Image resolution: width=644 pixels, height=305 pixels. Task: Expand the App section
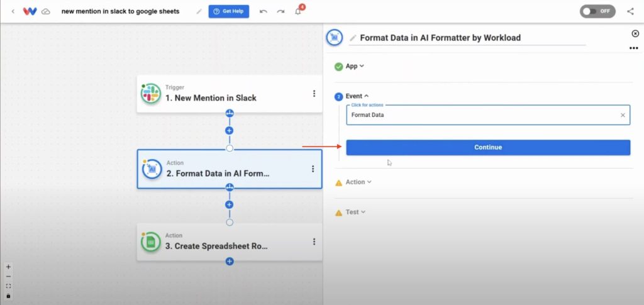355,66
